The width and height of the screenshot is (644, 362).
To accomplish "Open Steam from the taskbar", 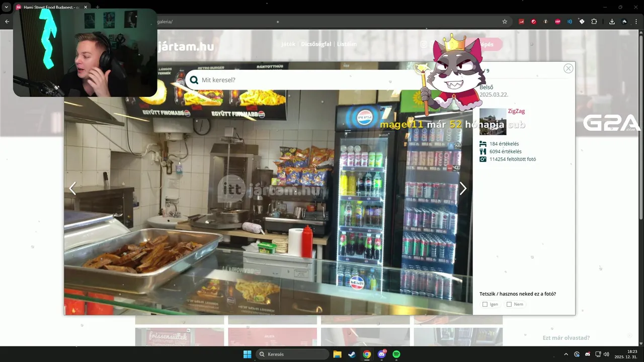I will (352, 354).
